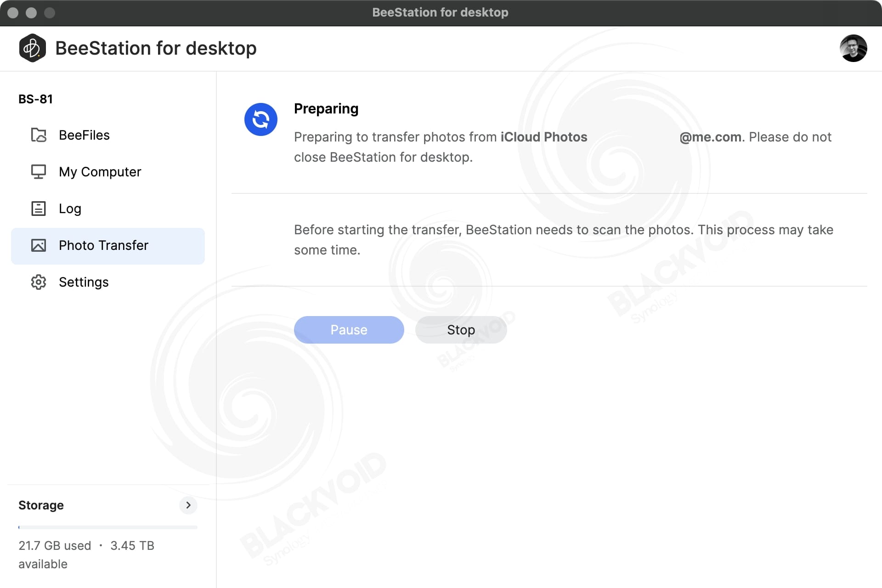The image size is (882, 588).
Task: Click the BS-81 device name
Action: [x=35, y=99]
